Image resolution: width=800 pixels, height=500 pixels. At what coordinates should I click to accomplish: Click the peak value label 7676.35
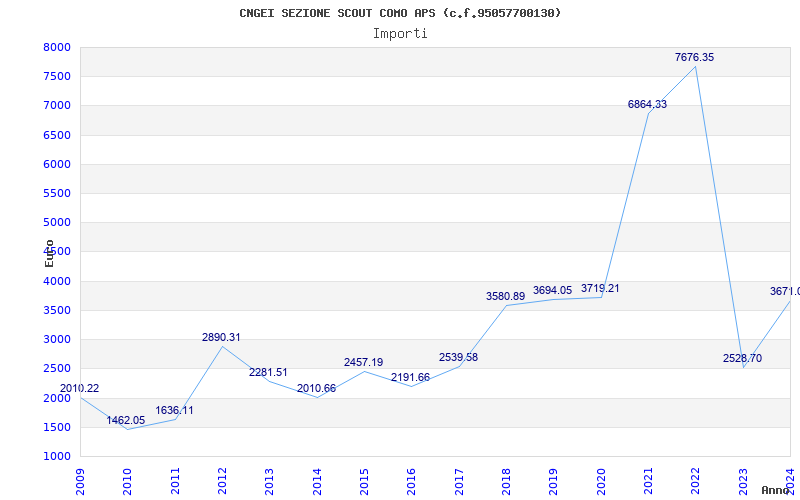coord(694,58)
